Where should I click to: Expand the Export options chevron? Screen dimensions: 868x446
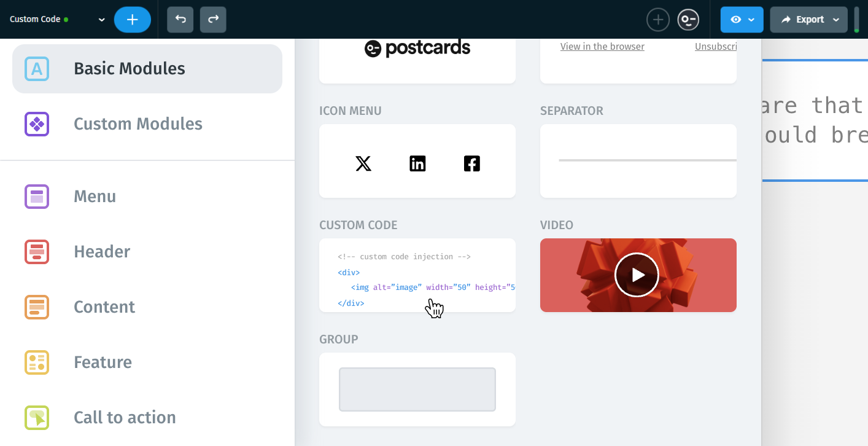pos(836,20)
